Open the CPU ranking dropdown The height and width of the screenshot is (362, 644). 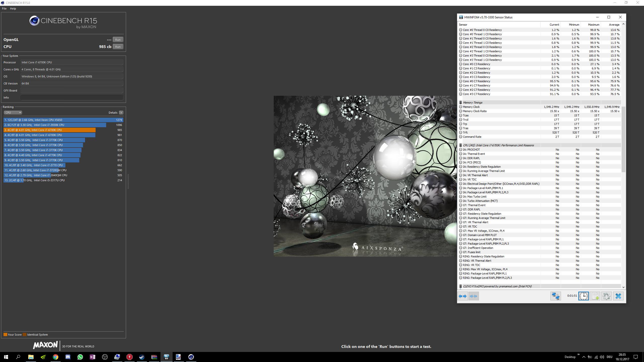coord(13,113)
